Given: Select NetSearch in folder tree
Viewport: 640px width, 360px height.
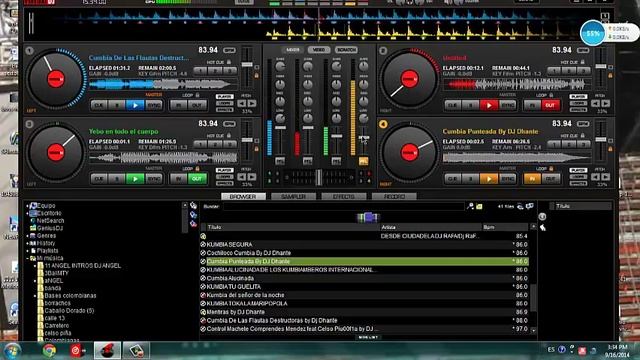Looking at the screenshot, I should 50,220.
